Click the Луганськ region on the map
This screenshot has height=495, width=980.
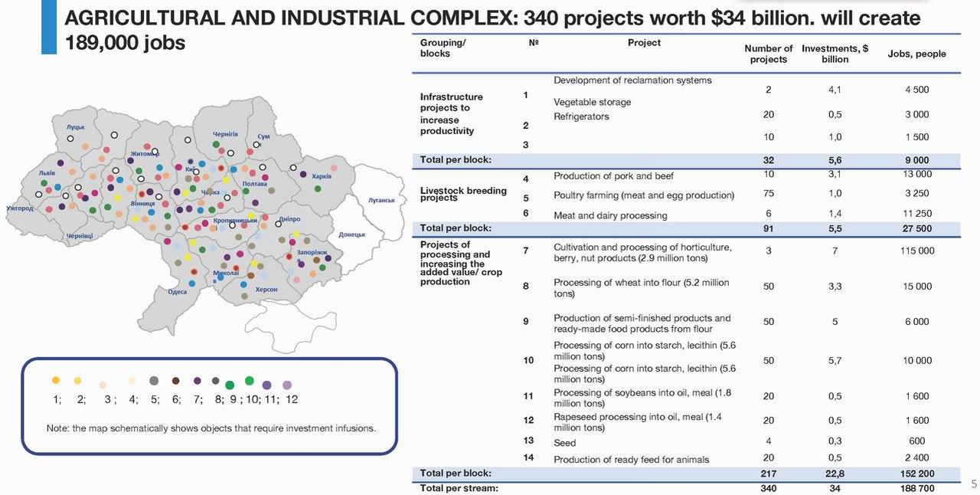381,200
